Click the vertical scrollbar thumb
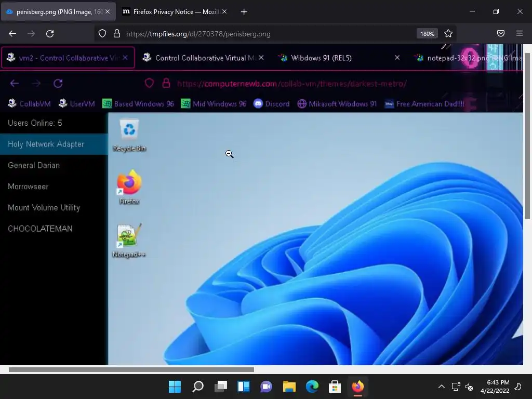The image size is (532, 399). coord(527,136)
